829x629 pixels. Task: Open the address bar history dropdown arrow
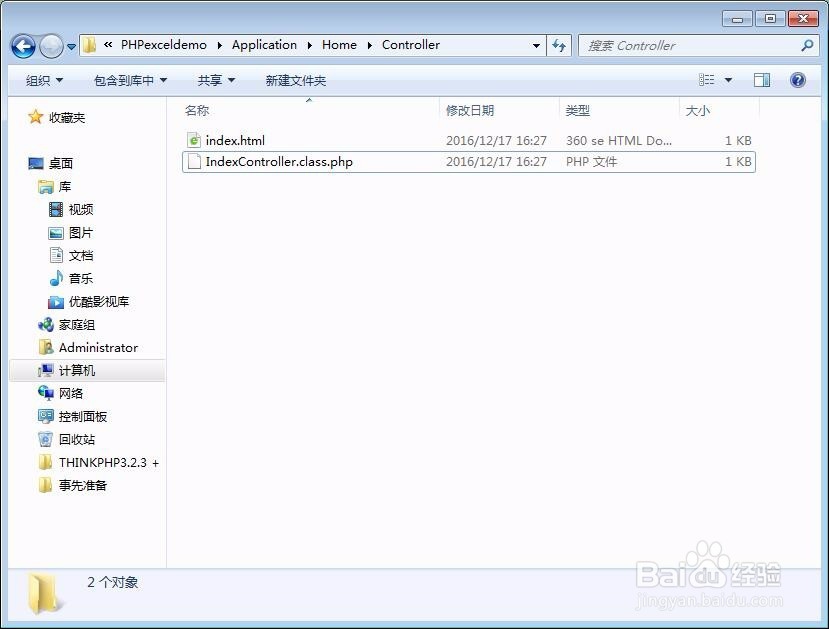[537, 45]
